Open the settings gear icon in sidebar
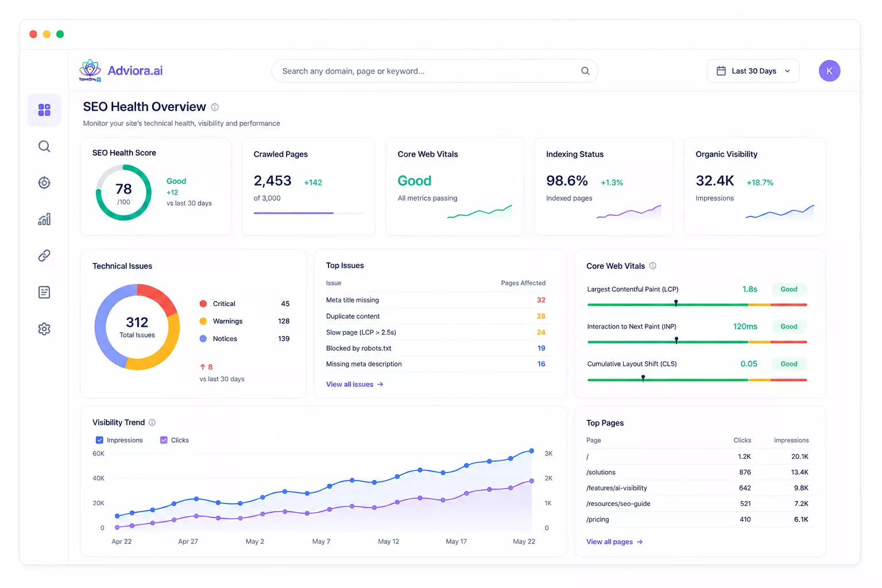This screenshot has width=882, height=588. (44, 329)
